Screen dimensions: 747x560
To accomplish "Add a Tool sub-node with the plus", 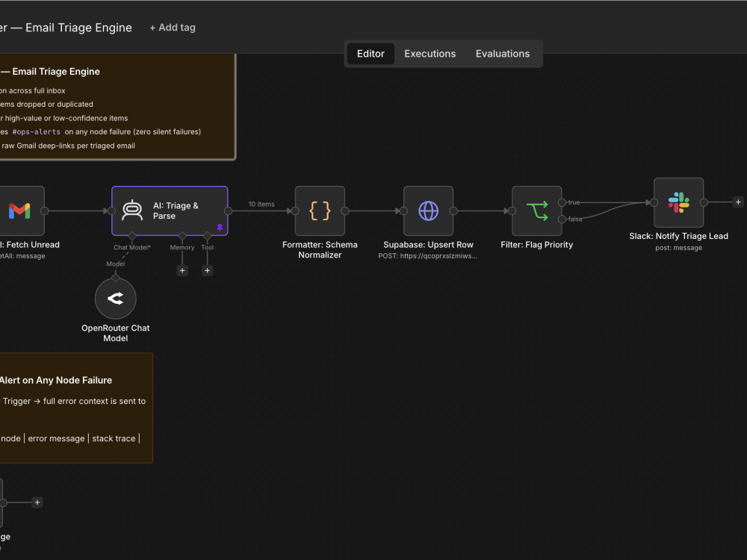I will tap(207, 270).
